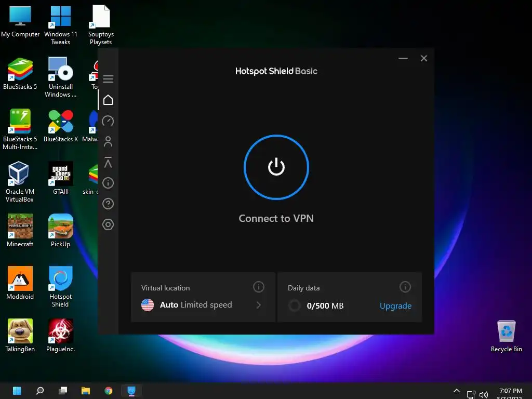The height and width of the screenshot is (399, 532).
Task: Close the Hotspot Shield window
Action: click(424, 58)
